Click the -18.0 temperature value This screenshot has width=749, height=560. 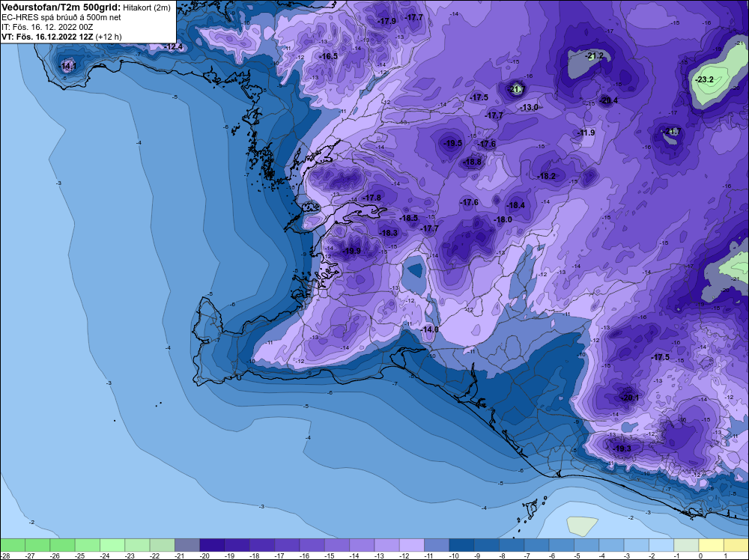(503, 219)
